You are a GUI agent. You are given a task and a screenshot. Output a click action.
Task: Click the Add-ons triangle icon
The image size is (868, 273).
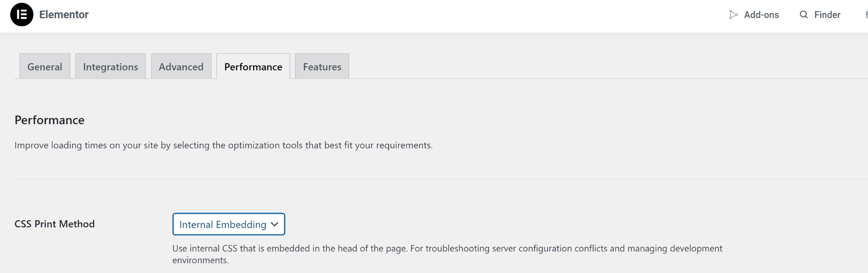click(733, 15)
